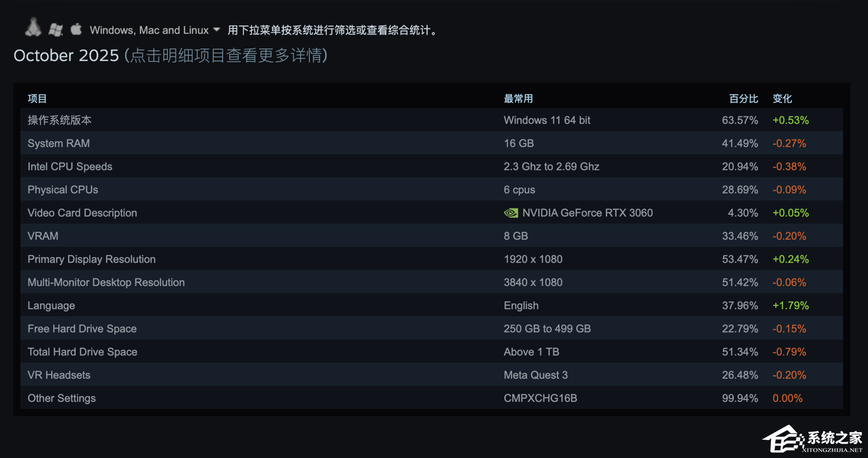View details for Primary Display Resolution
The width and height of the screenshot is (868, 458).
[91, 259]
